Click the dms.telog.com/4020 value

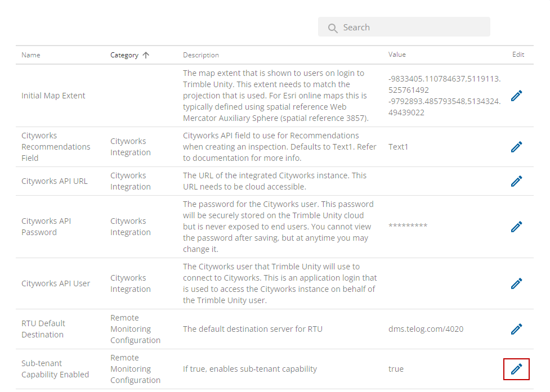point(426,329)
